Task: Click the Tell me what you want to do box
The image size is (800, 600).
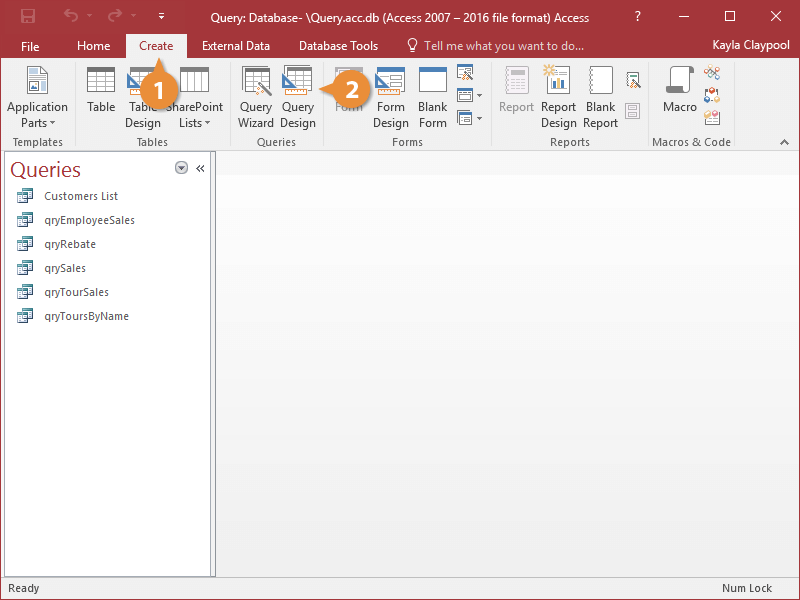Action: (x=502, y=46)
